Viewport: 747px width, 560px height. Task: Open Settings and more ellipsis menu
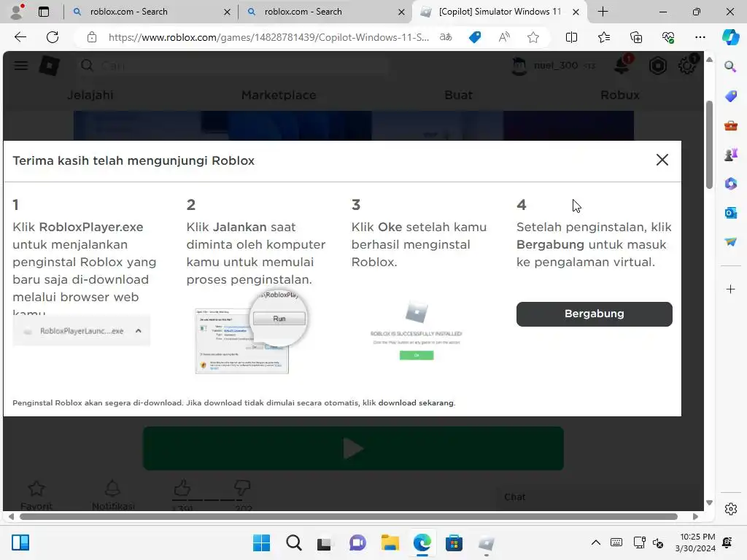(x=700, y=37)
